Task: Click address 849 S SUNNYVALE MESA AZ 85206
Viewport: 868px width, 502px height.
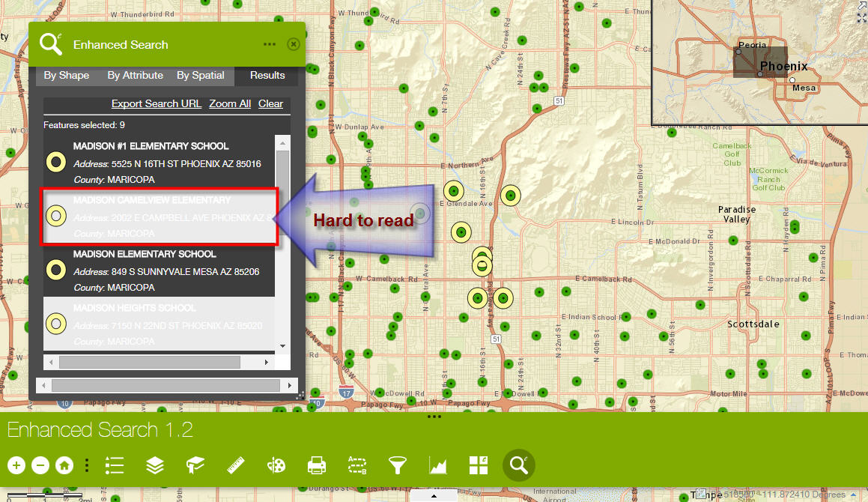Action: click(185, 271)
